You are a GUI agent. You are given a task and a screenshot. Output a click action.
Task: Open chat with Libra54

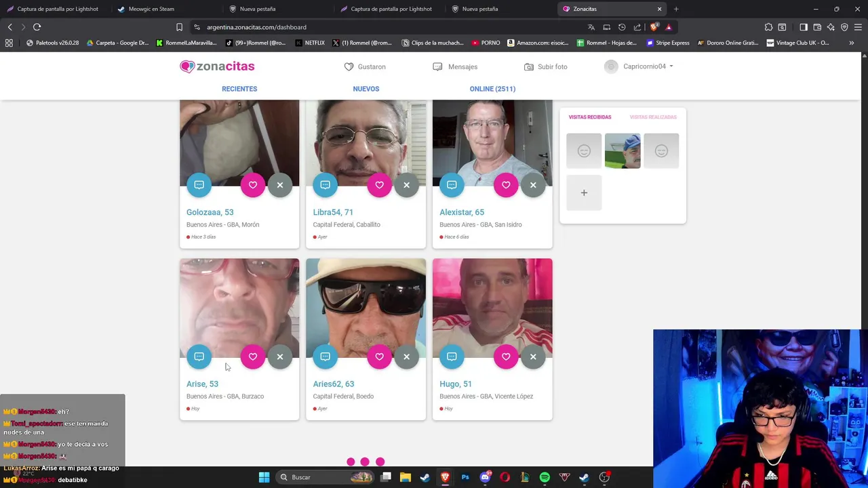pyautogui.click(x=325, y=185)
